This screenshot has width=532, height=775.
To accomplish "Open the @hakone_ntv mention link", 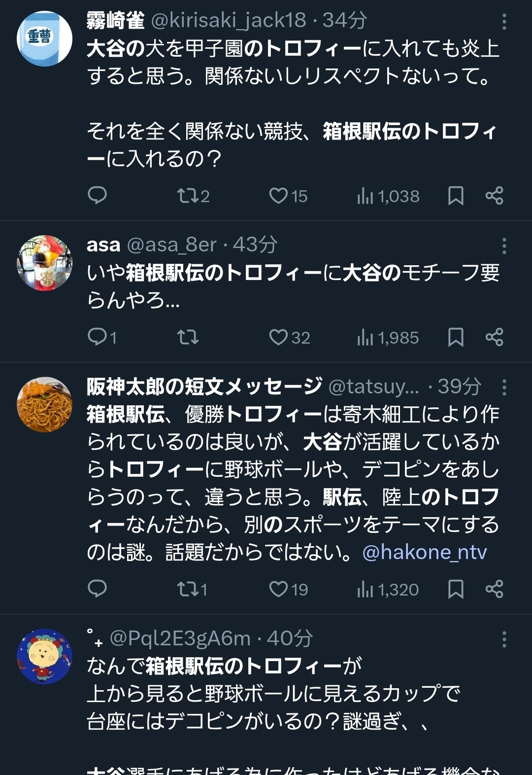I will [x=425, y=552].
